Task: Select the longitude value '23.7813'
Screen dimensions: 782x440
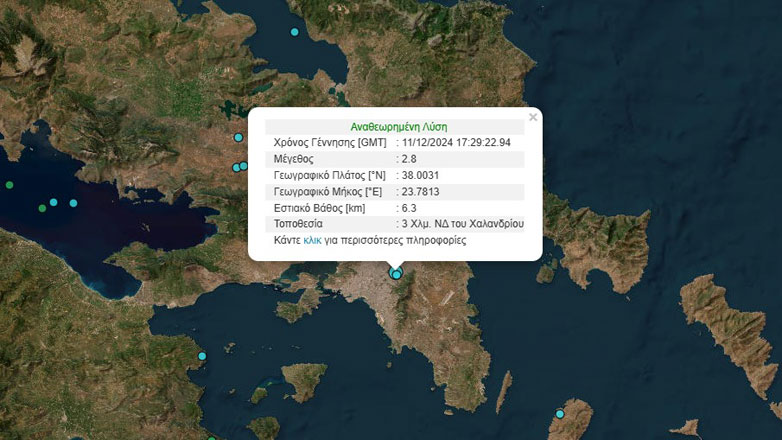Action: click(x=420, y=192)
